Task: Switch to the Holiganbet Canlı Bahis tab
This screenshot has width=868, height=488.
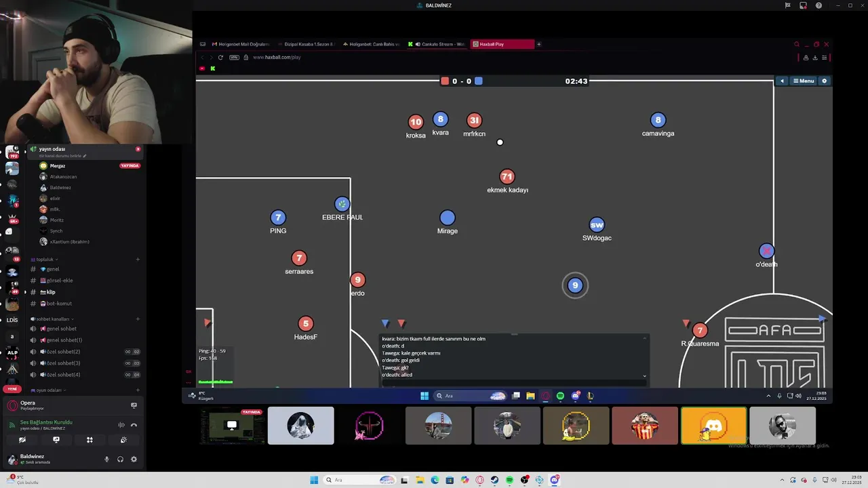Action: point(371,44)
